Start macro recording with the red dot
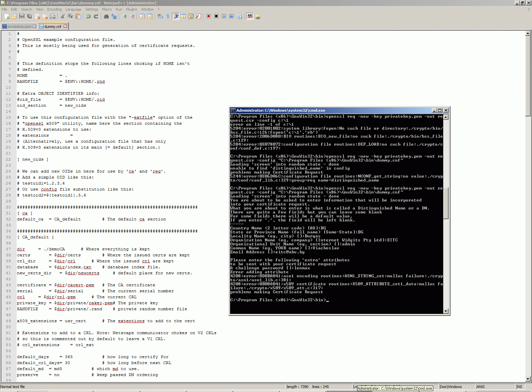The width and height of the screenshot is (532, 392). (x=209, y=16)
